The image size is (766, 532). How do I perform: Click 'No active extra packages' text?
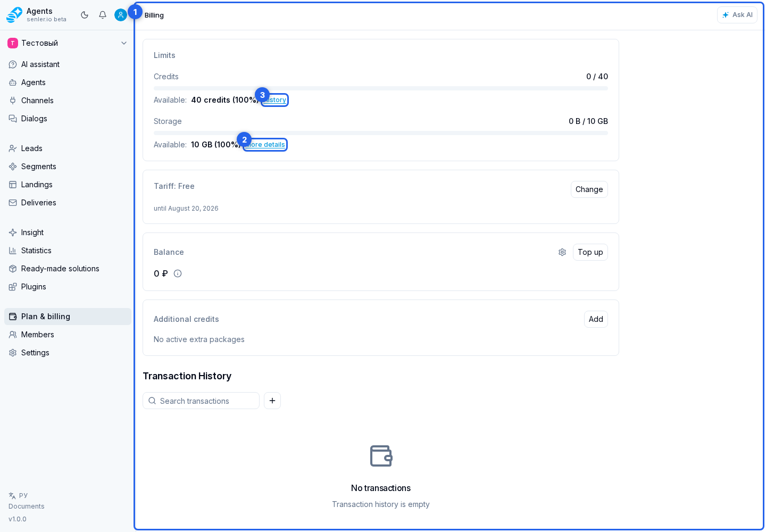click(199, 339)
